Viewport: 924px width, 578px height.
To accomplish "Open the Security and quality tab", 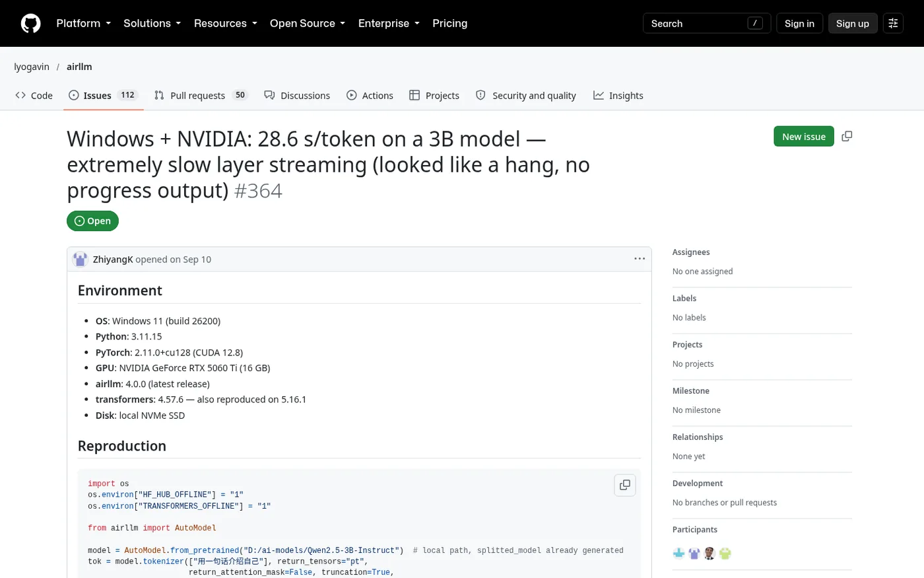I will point(526,95).
